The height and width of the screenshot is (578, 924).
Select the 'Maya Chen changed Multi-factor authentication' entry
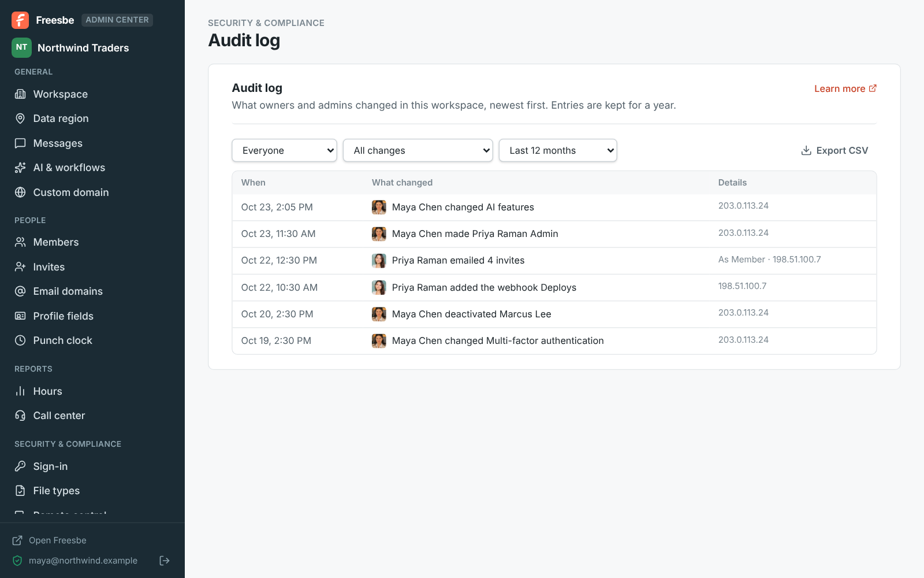(554, 341)
